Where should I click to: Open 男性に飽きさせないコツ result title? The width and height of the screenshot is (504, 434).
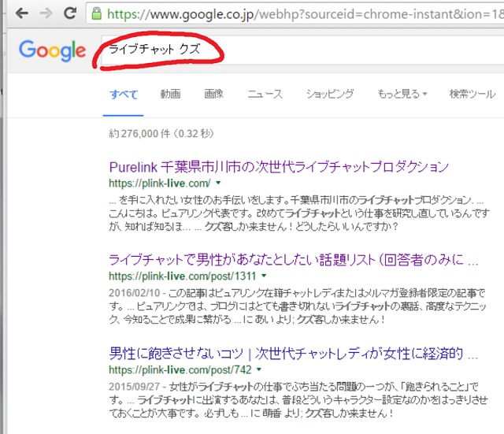point(294,354)
